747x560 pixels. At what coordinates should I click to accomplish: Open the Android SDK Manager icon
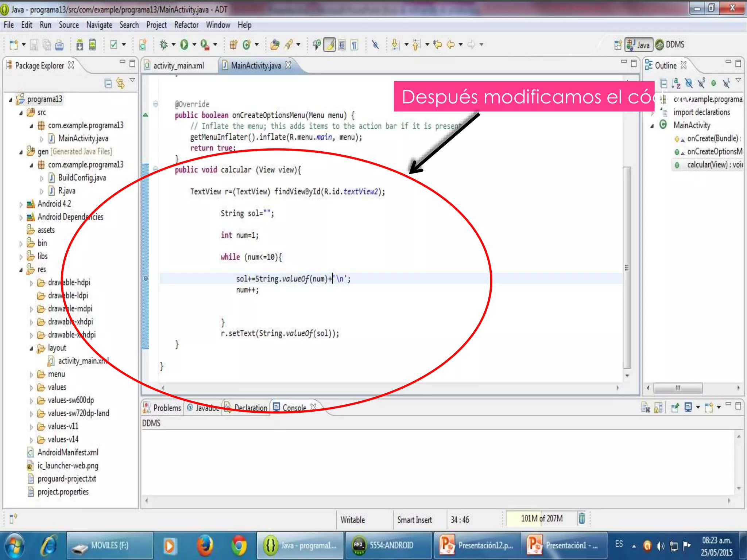click(x=80, y=44)
